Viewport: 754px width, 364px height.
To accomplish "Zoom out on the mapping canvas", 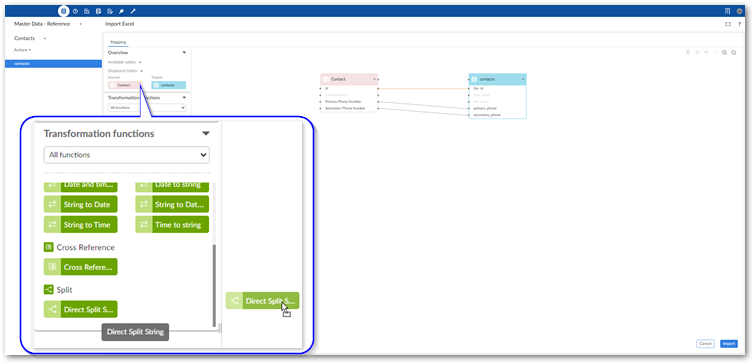I will click(733, 52).
